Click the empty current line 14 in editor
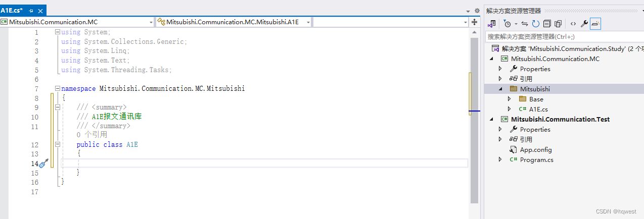The height and width of the screenshot is (219, 644). [264, 163]
